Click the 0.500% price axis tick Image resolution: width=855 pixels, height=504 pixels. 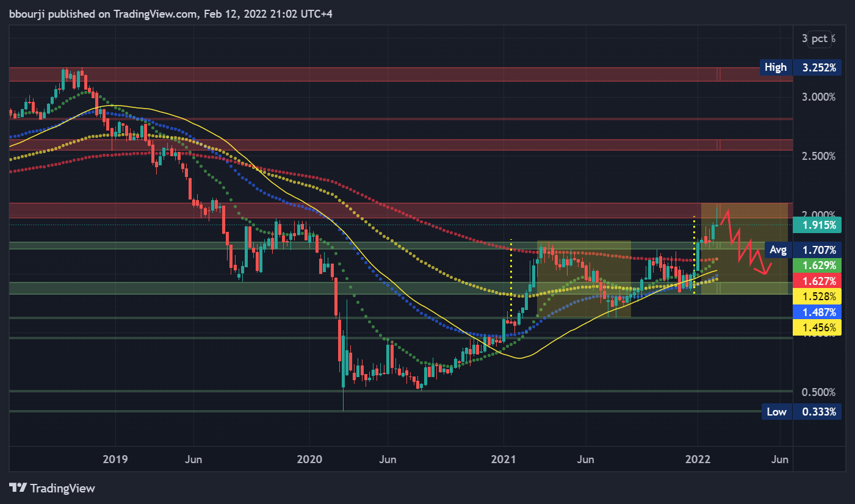818,392
